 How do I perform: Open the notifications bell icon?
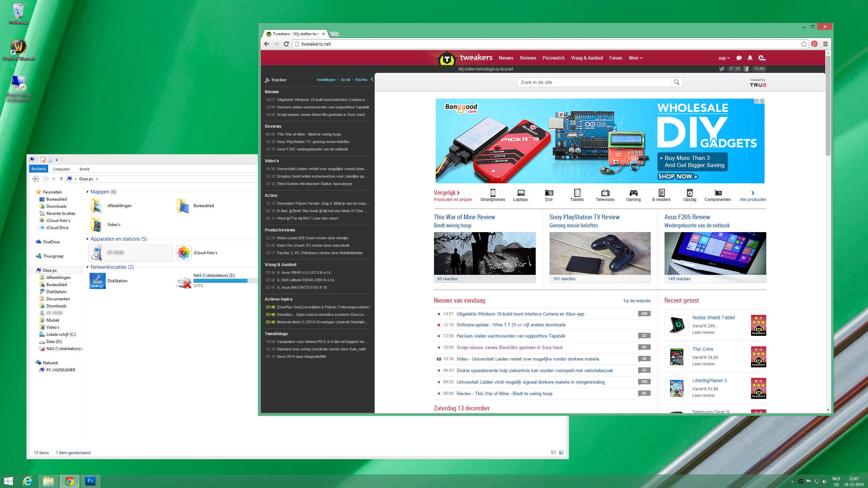750,58
